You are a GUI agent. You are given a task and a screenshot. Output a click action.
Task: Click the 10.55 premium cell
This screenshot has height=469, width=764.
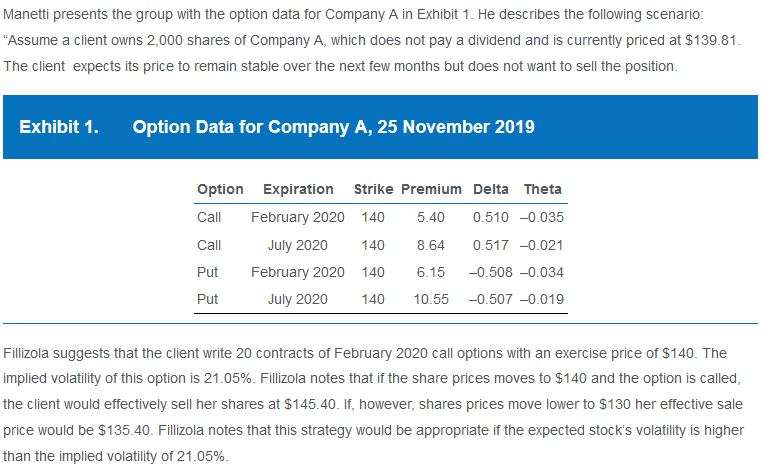[x=430, y=299]
